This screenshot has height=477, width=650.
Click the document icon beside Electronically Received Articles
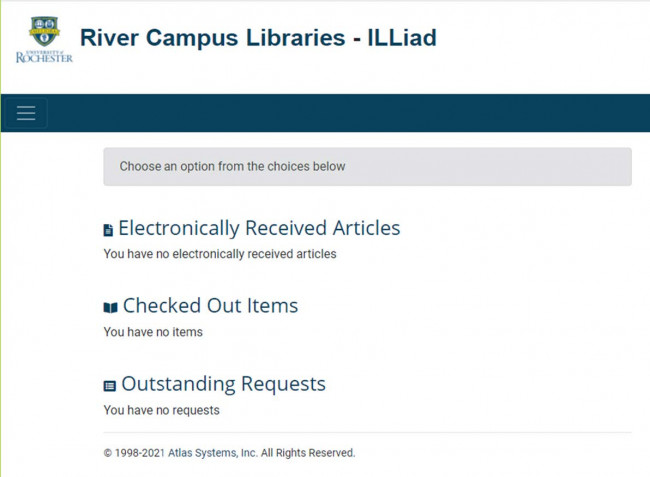pyautogui.click(x=109, y=230)
